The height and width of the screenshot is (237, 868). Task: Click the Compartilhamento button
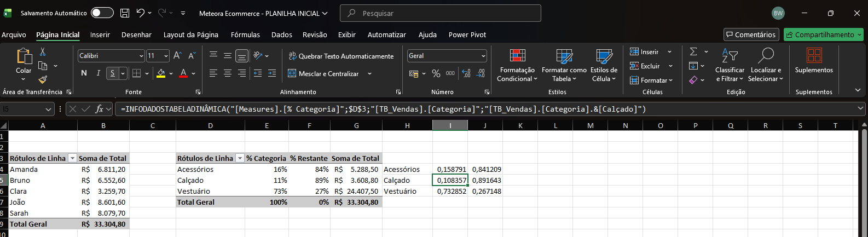coord(823,34)
